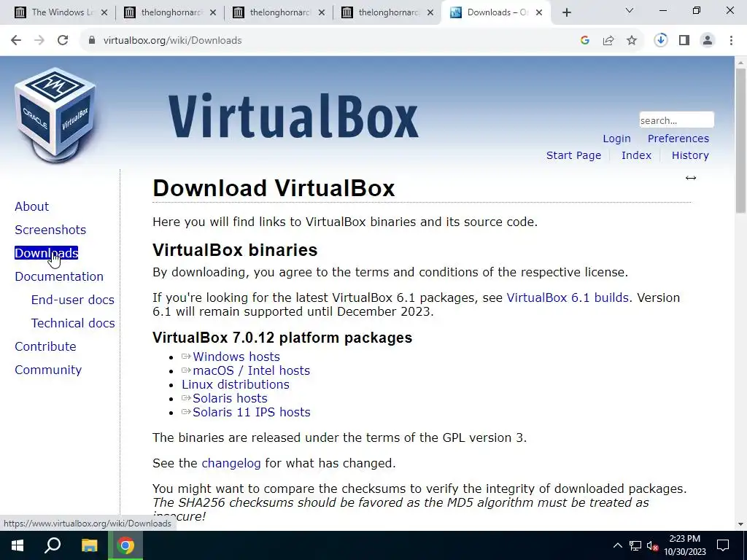Click the padlock site info icon
The height and width of the screenshot is (560, 747).
coord(92,41)
